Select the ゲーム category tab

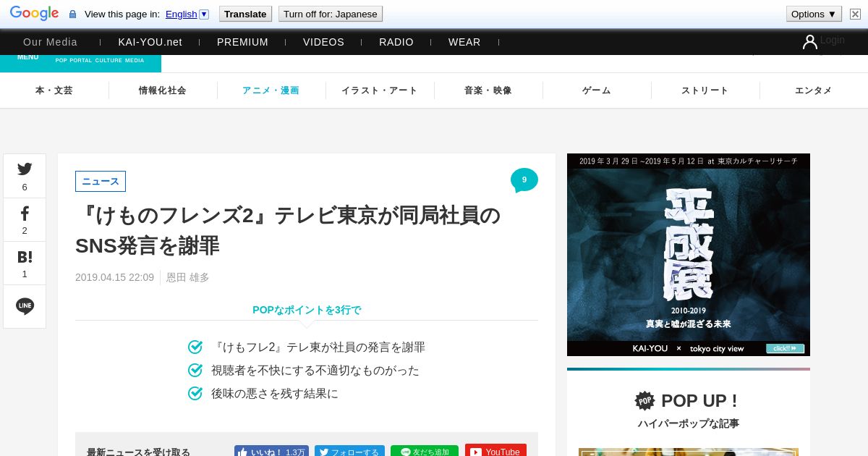point(597,90)
